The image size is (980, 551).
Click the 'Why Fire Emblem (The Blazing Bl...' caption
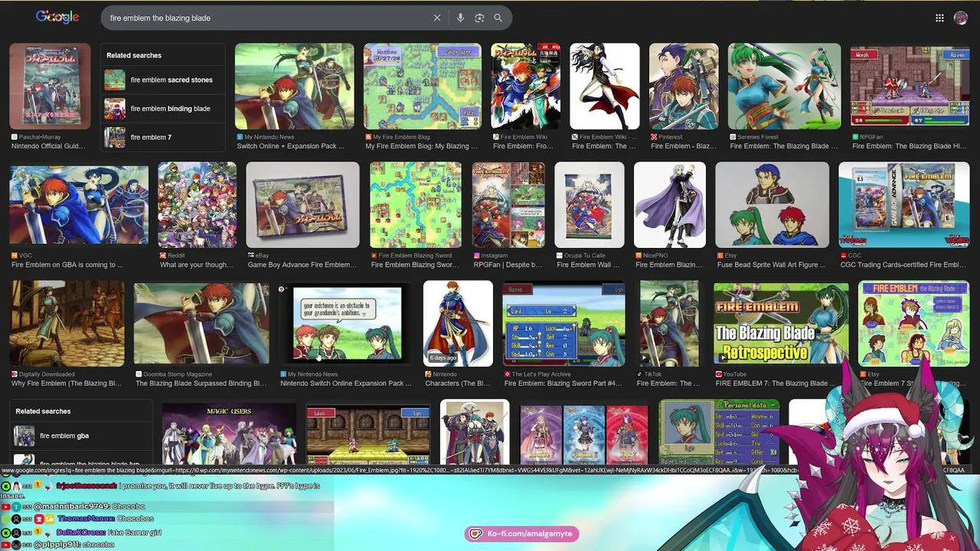pos(66,383)
